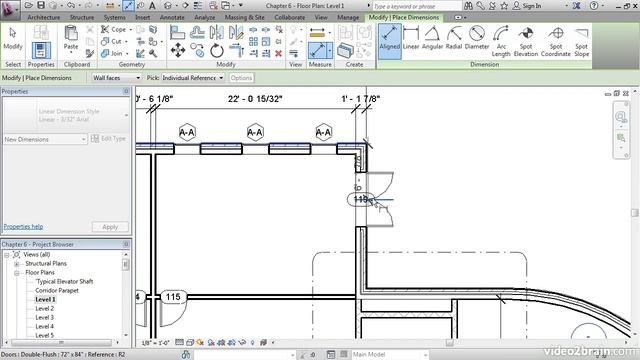Open the Wall faces placement dropdown

coord(116,78)
